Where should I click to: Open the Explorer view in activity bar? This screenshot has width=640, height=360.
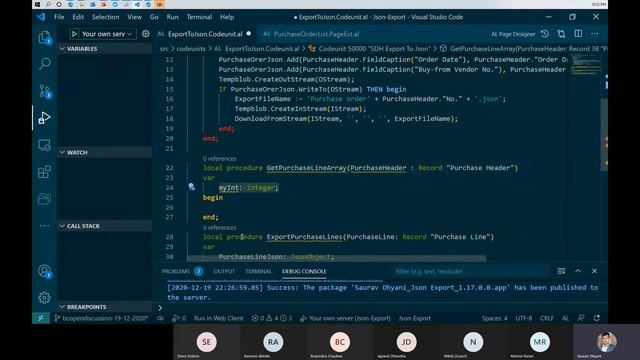tap(44, 38)
